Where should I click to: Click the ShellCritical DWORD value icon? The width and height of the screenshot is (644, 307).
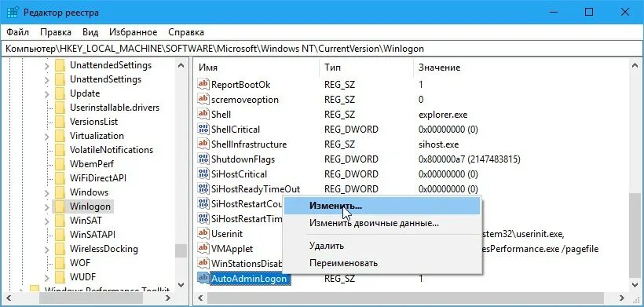coord(203,130)
